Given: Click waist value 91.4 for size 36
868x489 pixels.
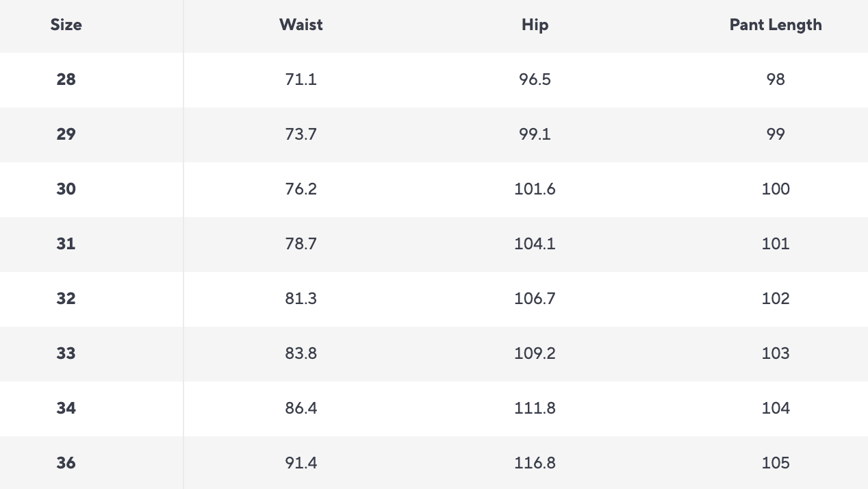Looking at the screenshot, I should pyautogui.click(x=301, y=463).
